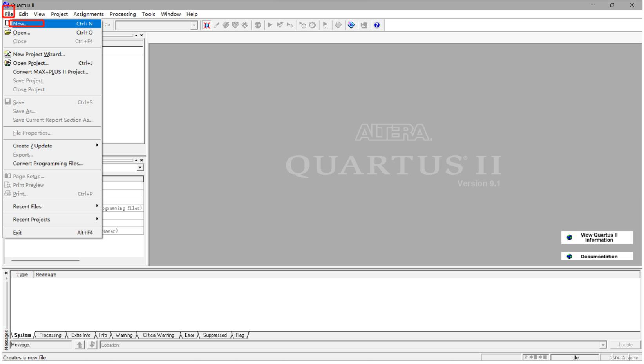Switch to the Warning tab
Viewport: 644px width, 364px height.
[124, 335]
